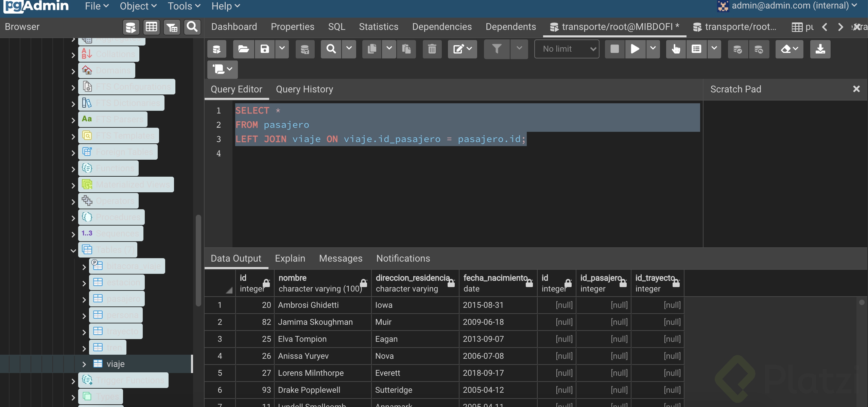Screen dimensions: 868x407
Task: Click the Download as CSV icon
Action: click(x=820, y=49)
